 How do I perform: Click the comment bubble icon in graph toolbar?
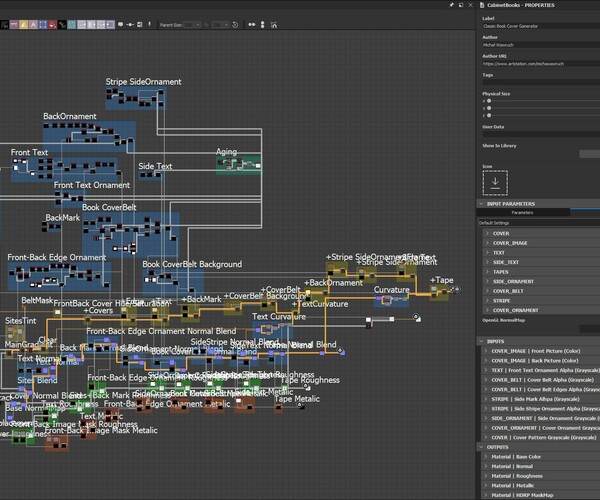click(x=121, y=24)
